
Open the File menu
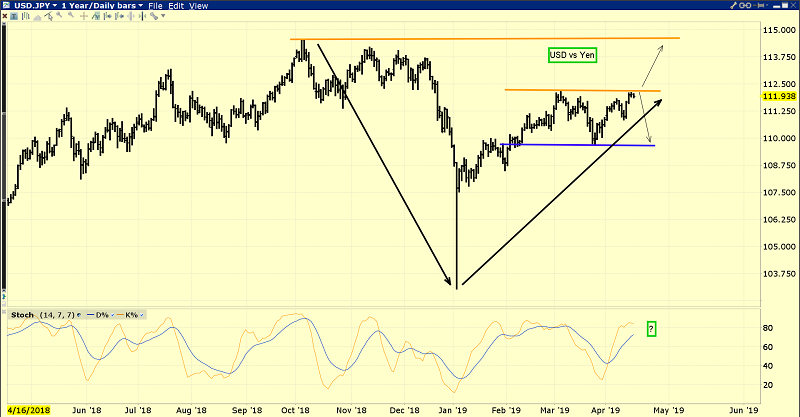155,5
